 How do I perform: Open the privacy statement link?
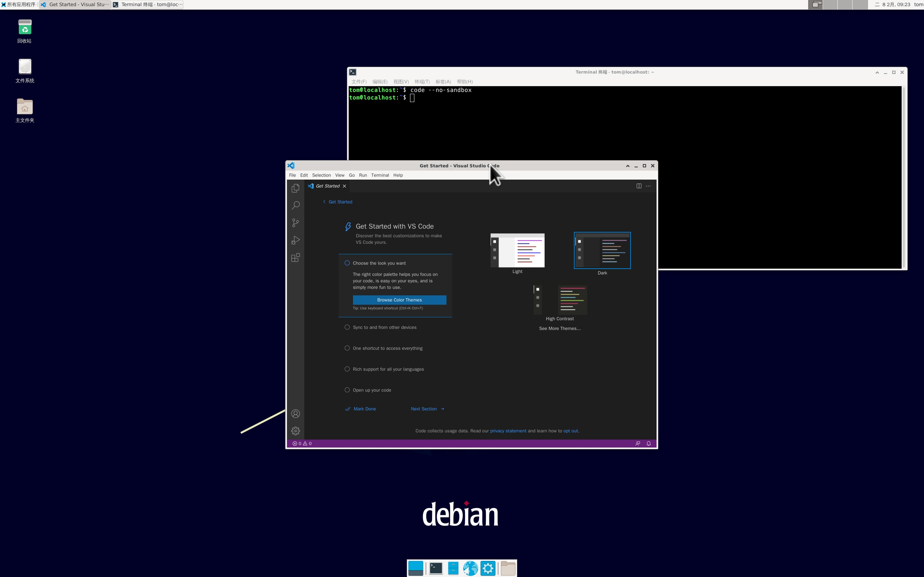point(508,431)
